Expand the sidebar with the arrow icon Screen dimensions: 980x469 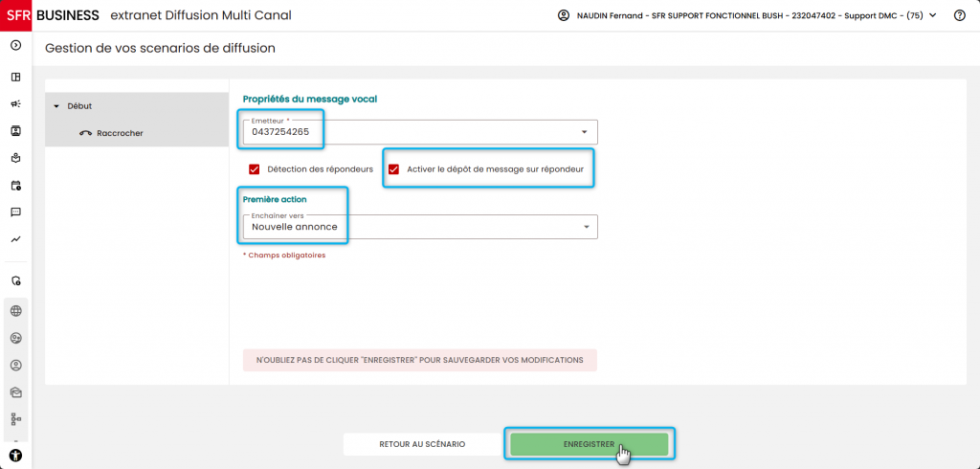[16, 45]
